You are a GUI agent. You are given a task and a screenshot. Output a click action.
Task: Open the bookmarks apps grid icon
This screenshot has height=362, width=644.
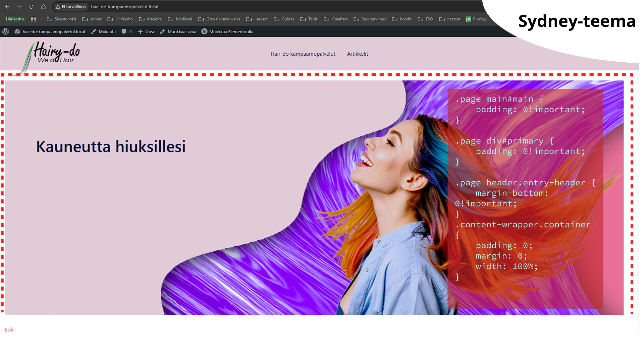coord(33,19)
